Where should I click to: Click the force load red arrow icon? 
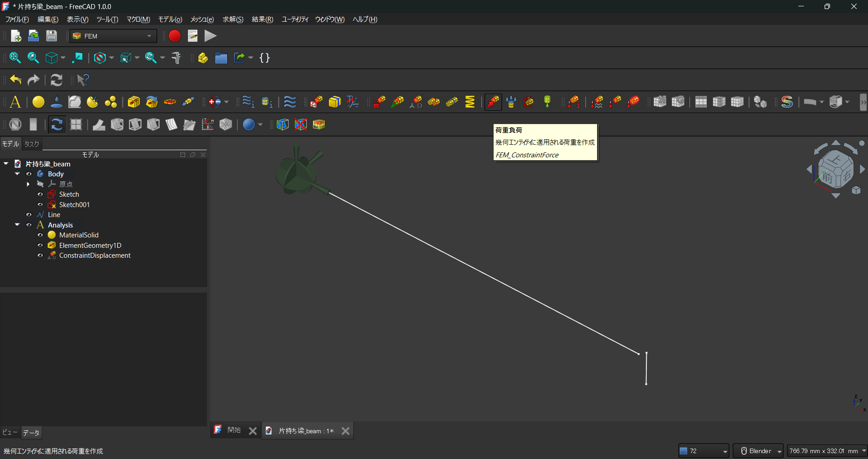coord(493,102)
